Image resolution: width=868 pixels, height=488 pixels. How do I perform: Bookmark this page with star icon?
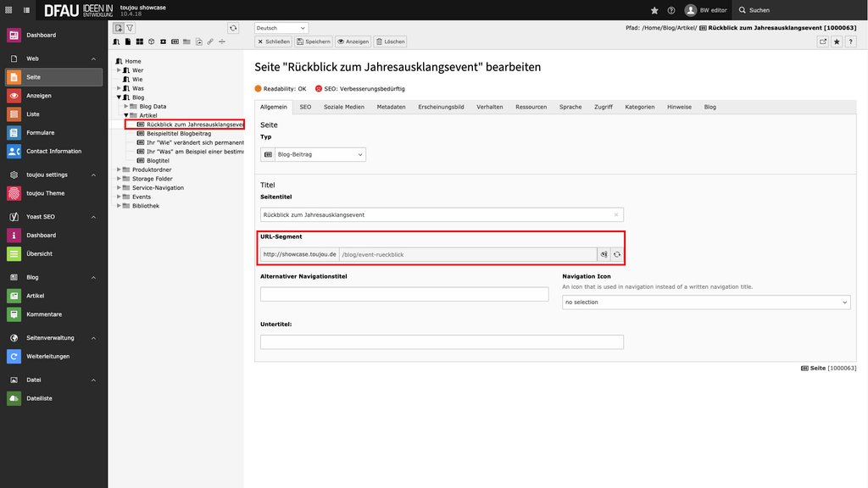[x=837, y=42]
